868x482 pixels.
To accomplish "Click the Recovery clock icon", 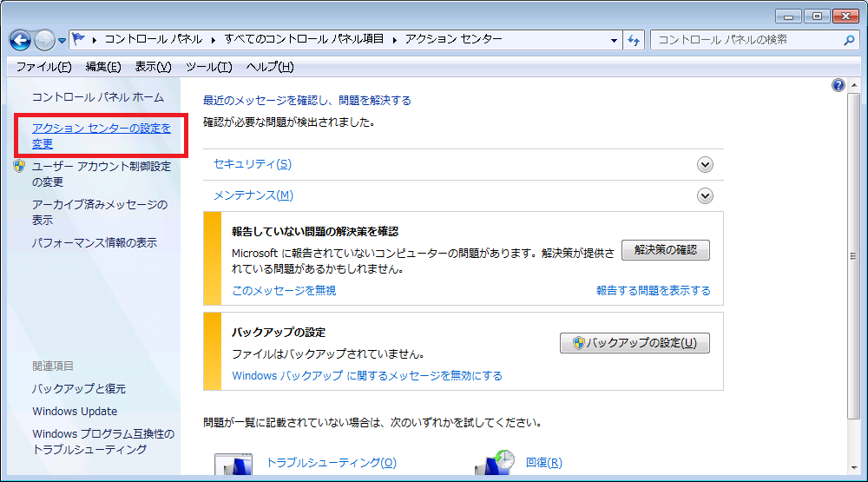I will [494, 465].
